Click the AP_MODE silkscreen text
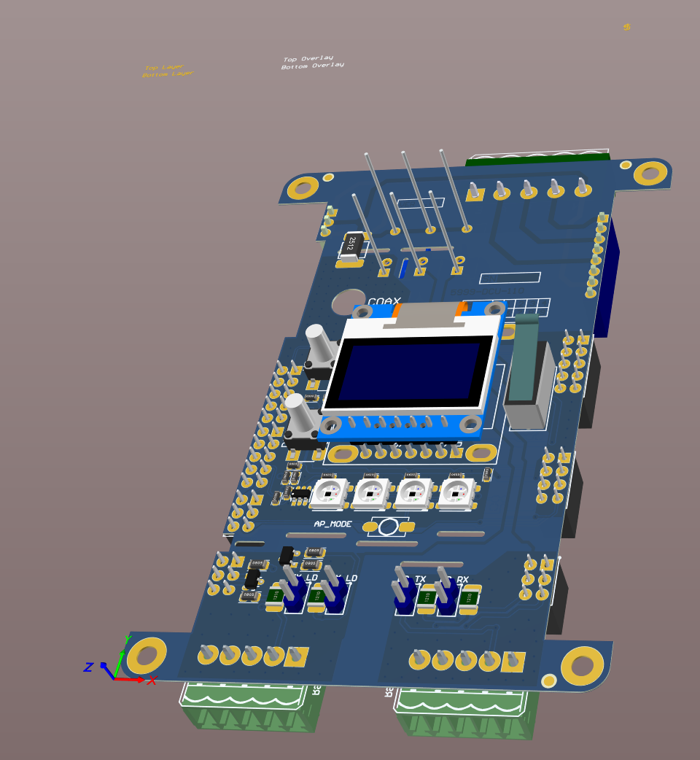Screen dimensions: 700x760 [332, 524]
